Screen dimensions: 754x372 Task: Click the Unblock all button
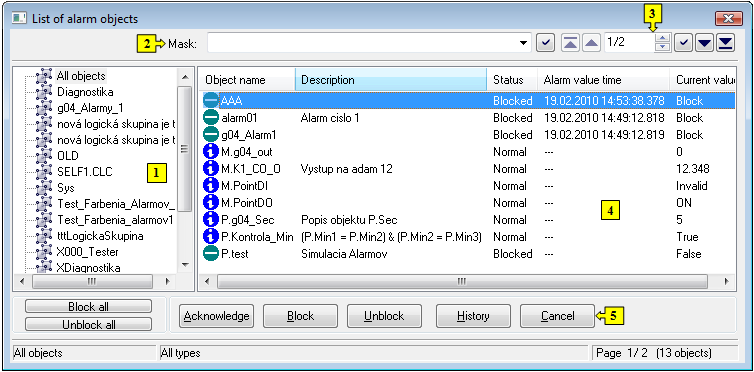click(88, 324)
